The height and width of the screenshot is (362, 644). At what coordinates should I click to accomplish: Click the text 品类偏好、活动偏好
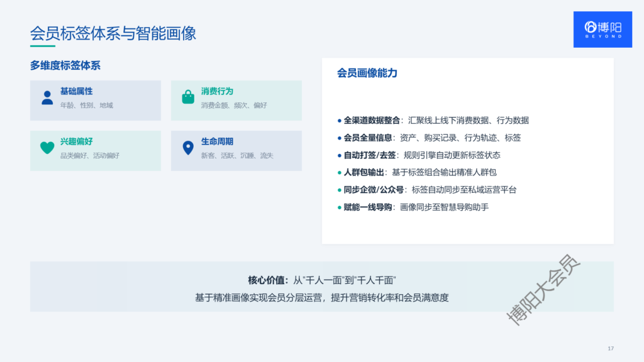click(90, 156)
